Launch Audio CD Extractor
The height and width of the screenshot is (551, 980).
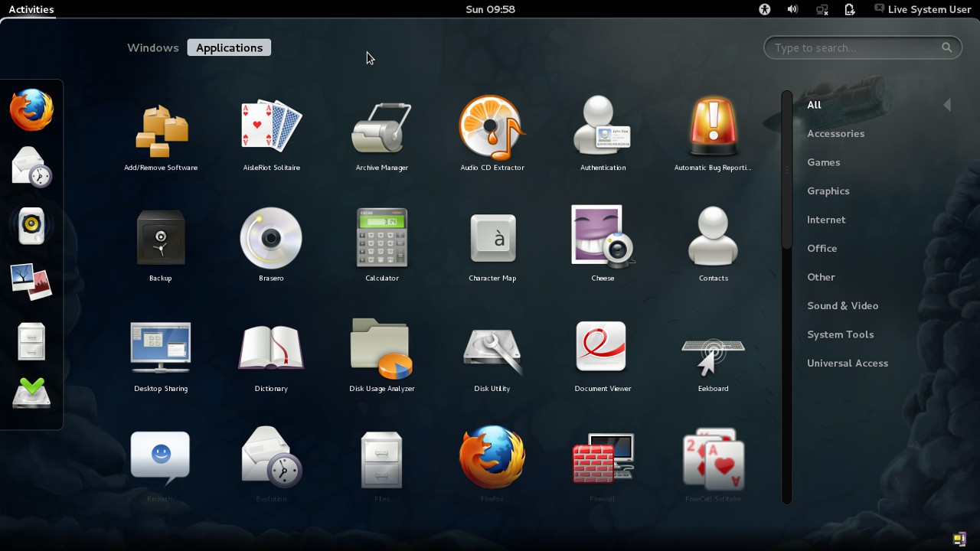point(492,127)
